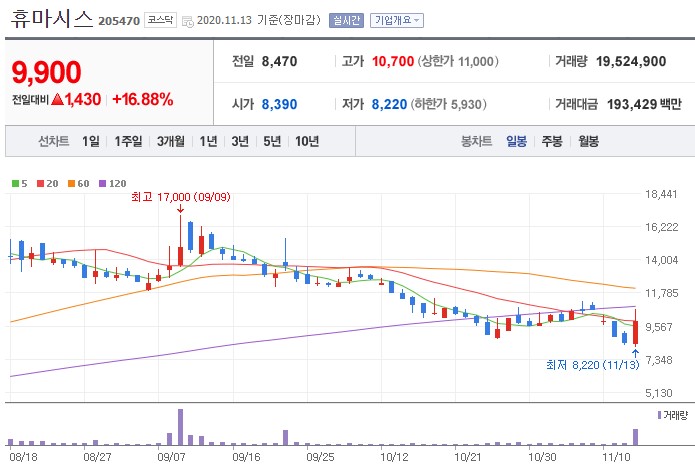Click the 18,441 price axis label

pyautogui.click(x=661, y=194)
